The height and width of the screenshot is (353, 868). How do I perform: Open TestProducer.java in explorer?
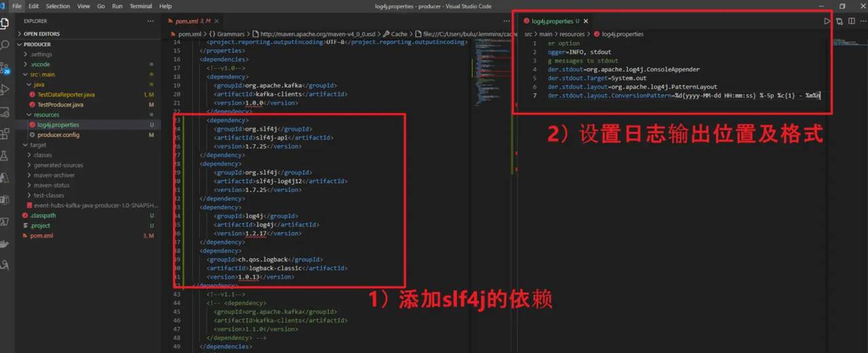[x=87, y=105]
